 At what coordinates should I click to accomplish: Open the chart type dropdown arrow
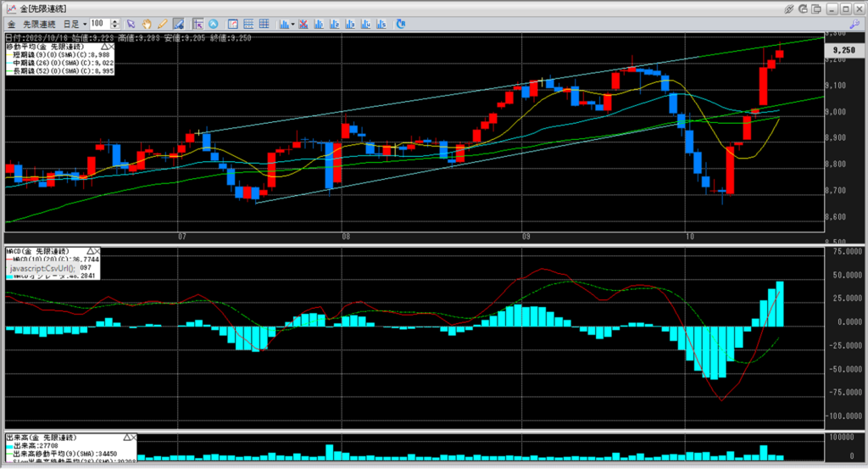point(292,23)
